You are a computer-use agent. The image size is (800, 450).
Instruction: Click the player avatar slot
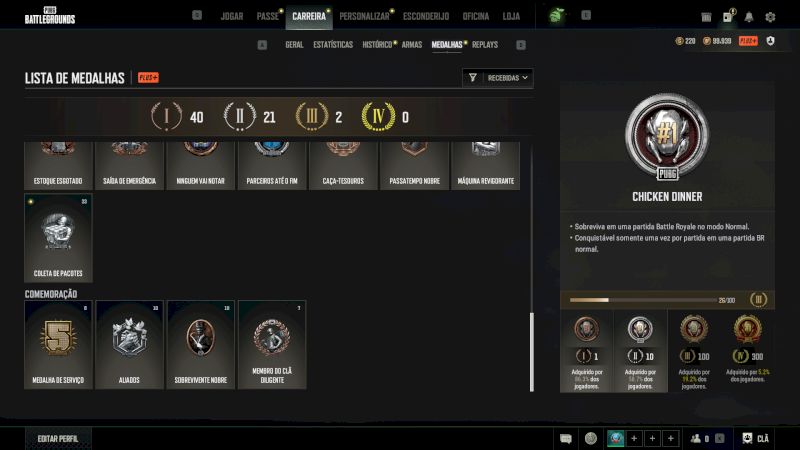coord(615,439)
